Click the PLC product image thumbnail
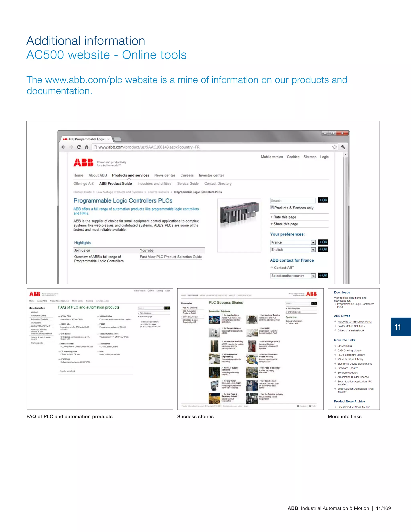This screenshot has height=532, width=411. coord(239,225)
